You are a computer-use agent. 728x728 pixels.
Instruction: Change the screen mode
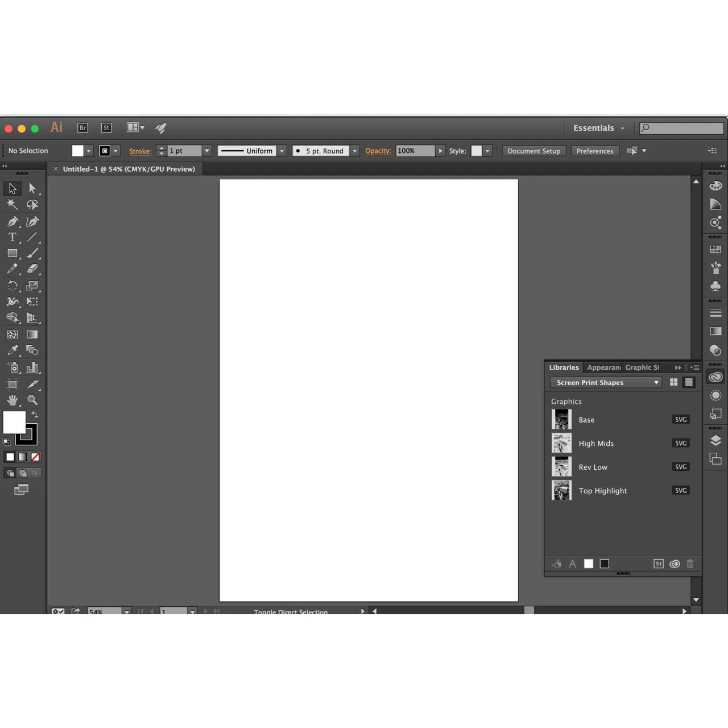tap(21, 489)
